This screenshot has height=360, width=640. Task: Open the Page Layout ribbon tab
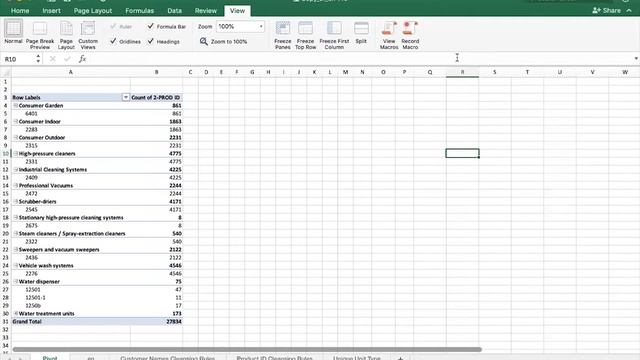click(93, 11)
